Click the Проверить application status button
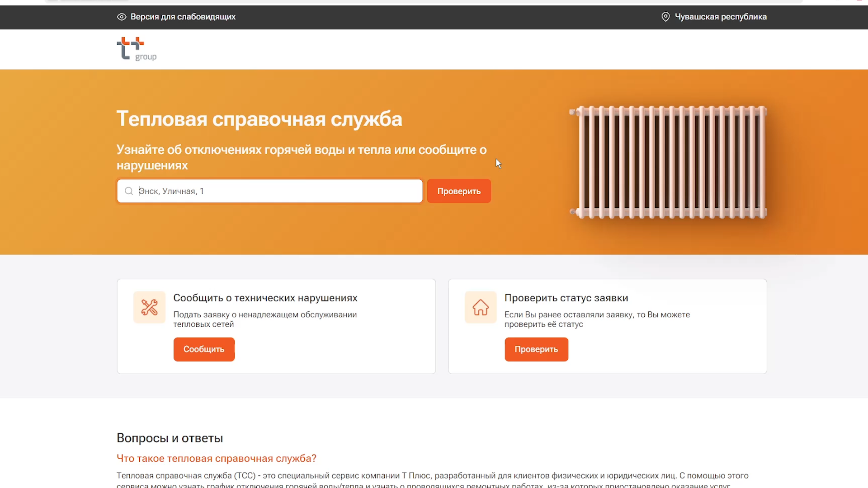This screenshot has width=868, height=488. (x=535, y=349)
